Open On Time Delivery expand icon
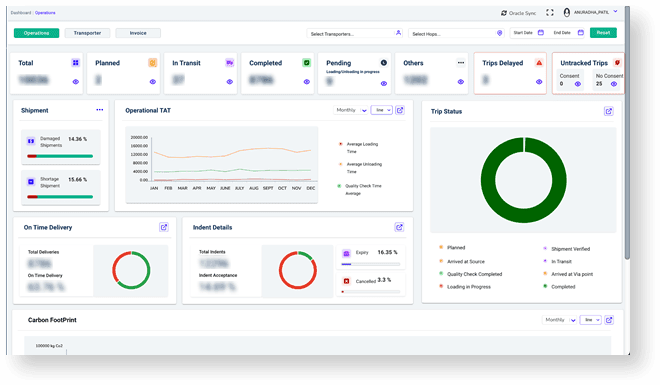Viewport: 660px width, 385px height. (x=164, y=227)
